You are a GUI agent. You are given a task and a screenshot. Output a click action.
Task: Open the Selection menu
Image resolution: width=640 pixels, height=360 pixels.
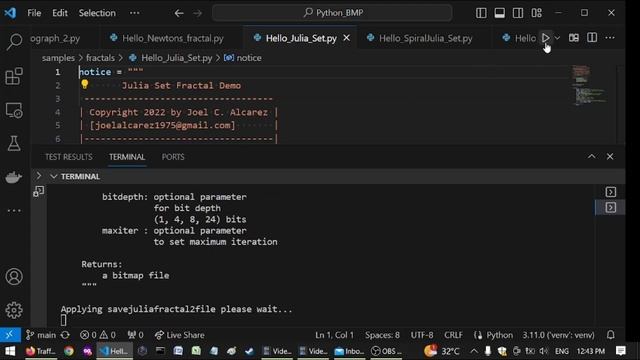97,13
